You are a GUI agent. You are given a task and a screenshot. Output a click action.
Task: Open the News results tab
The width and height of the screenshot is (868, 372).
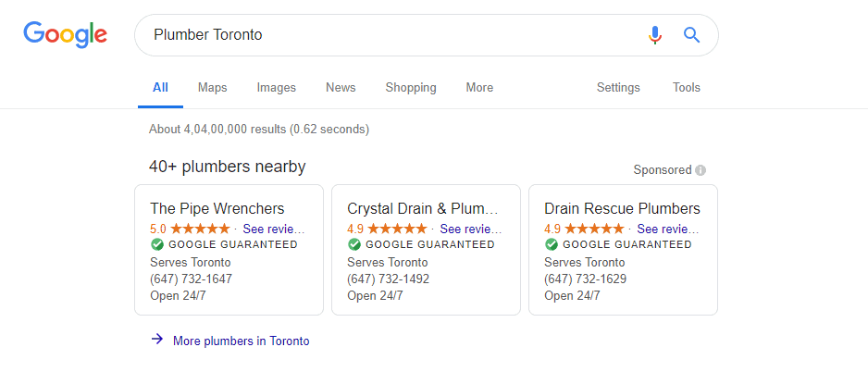click(341, 88)
